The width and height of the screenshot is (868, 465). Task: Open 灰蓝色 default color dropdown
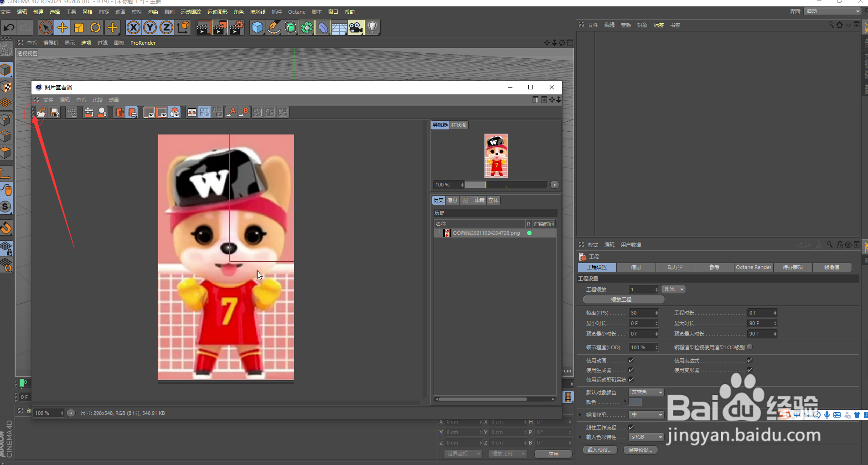(x=646, y=392)
